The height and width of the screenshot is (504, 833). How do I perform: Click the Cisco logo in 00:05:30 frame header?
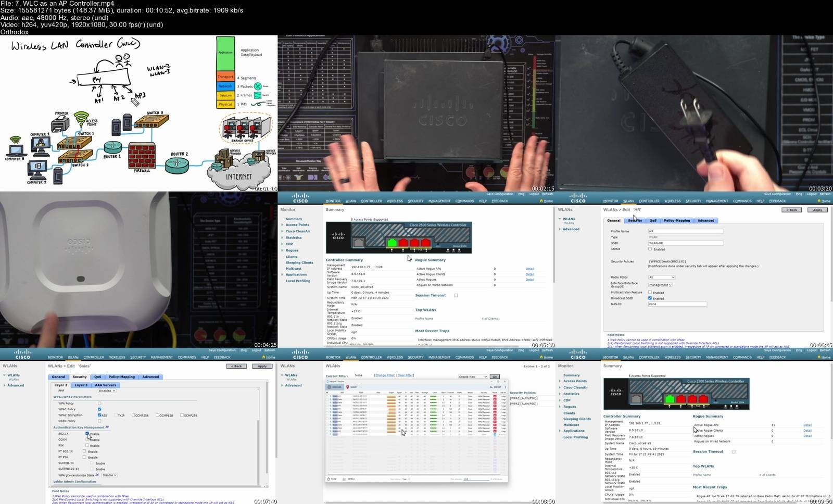(x=300, y=198)
